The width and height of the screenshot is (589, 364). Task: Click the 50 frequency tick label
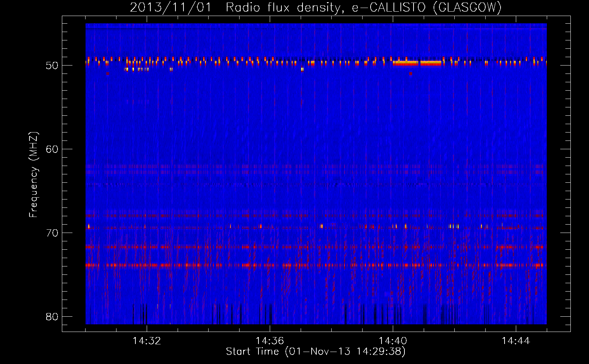52,66
